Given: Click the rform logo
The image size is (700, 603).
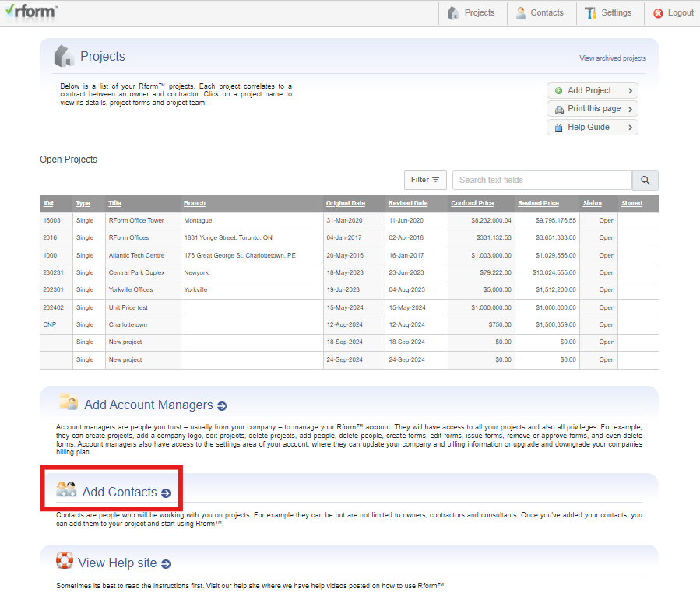Looking at the screenshot, I should (x=32, y=12).
